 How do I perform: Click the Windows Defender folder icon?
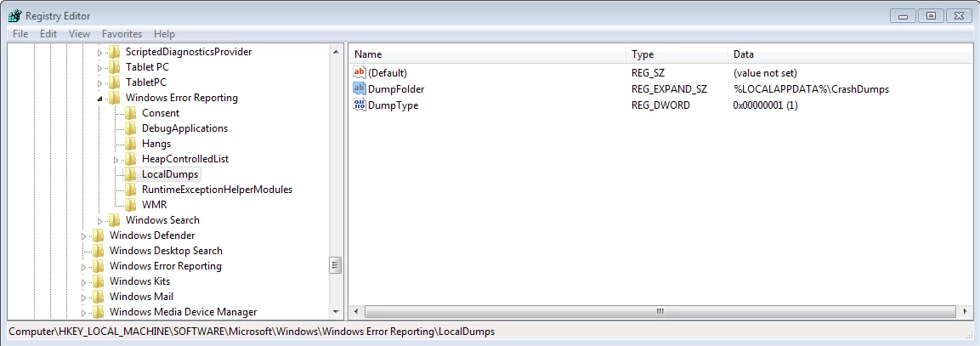(98, 235)
